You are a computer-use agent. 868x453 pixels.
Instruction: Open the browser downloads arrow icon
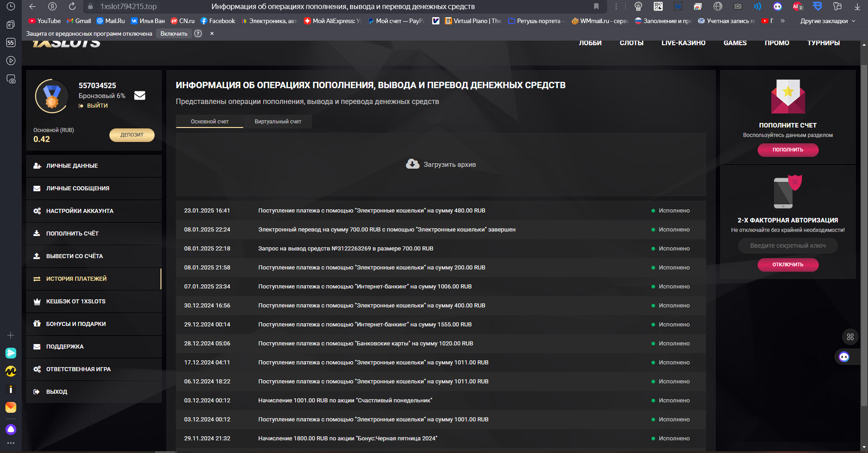coord(857,6)
